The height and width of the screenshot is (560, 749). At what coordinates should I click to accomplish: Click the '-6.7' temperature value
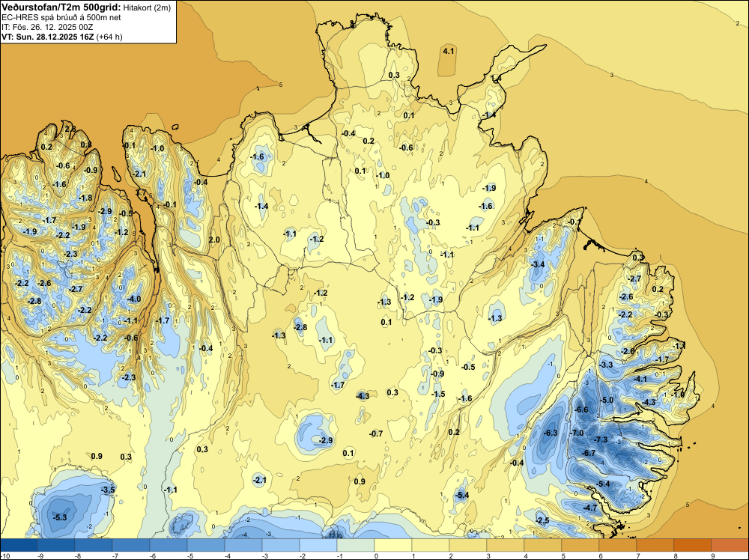(x=589, y=453)
